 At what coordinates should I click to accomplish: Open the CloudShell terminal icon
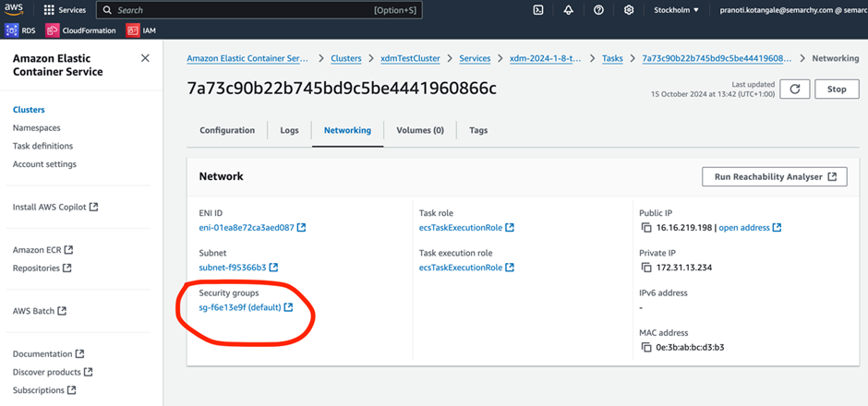538,10
